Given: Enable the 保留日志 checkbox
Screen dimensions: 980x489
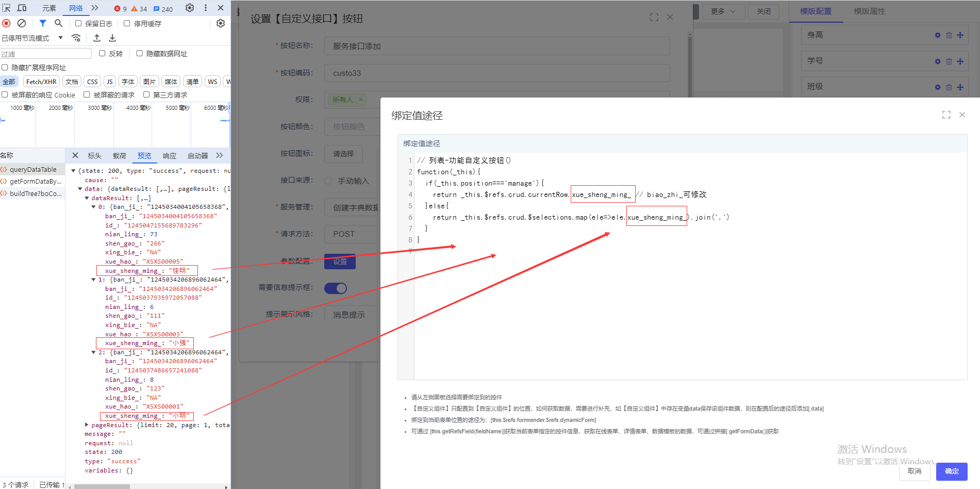Looking at the screenshot, I should [78, 23].
